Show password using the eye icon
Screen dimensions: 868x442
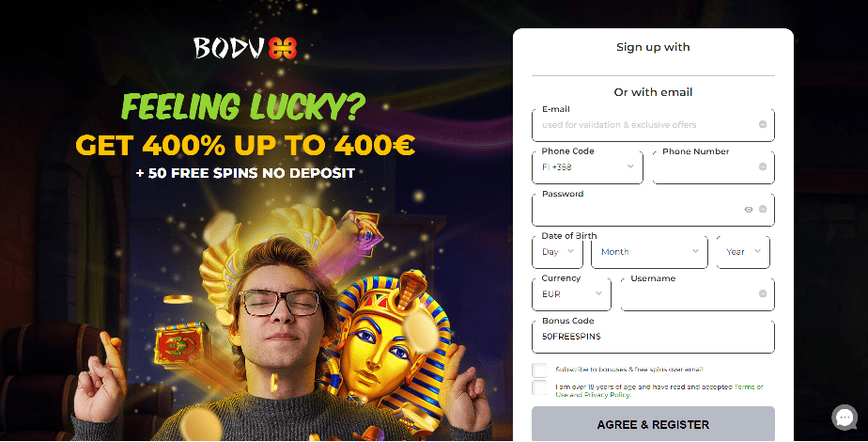[749, 210]
